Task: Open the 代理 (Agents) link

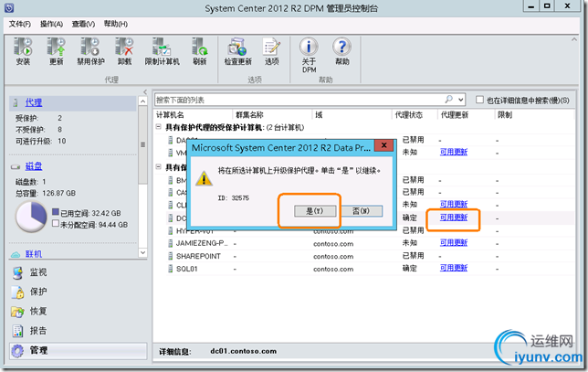Action: pyautogui.click(x=34, y=102)
